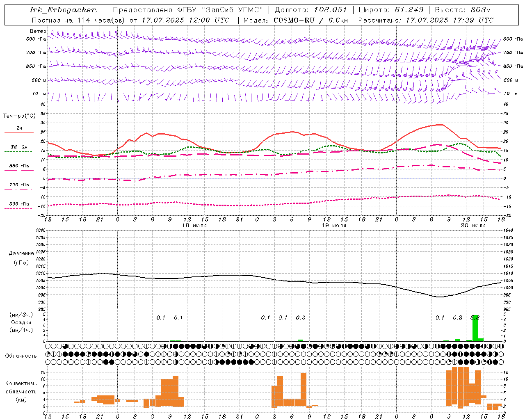This screenshot has height=420, width=525.
Task: Click the 19 июля date label
Action: click(x=334, y=226)
